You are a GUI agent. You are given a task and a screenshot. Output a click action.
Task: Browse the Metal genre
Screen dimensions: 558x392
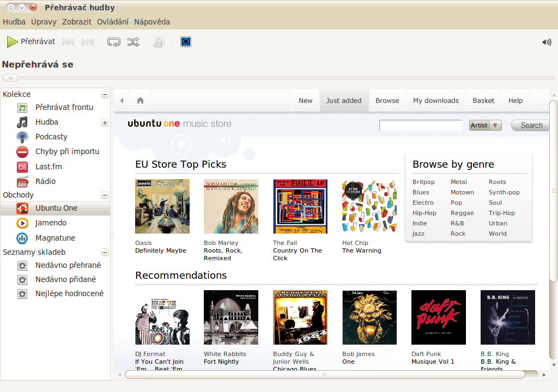coord(459,182)
